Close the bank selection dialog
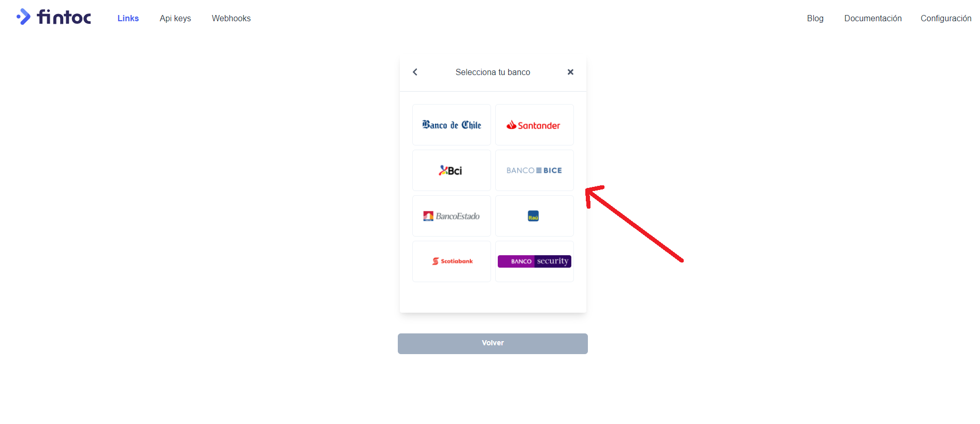 [570, 72]
